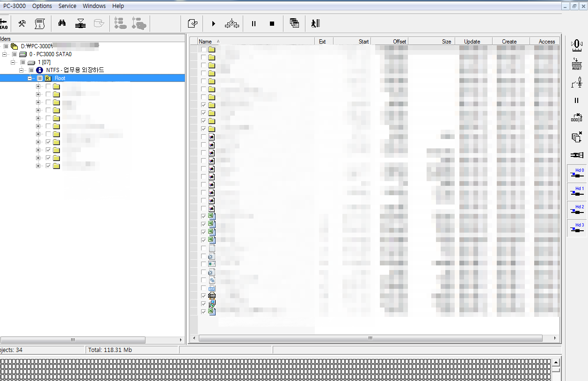
Task: Sort by the Offset column header
Action: pyautogui.click(x=389, y=41)
